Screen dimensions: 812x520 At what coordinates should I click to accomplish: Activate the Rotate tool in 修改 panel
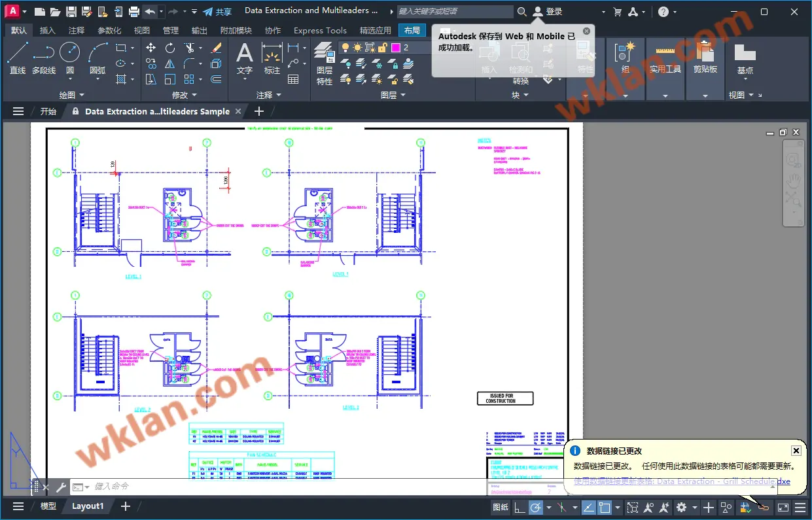pos(170,48)
